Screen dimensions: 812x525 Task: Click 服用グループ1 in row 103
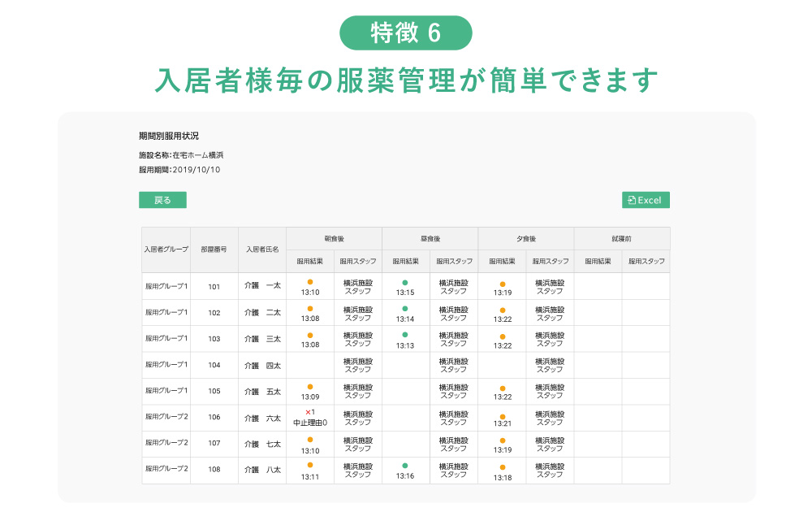(166, 338)
